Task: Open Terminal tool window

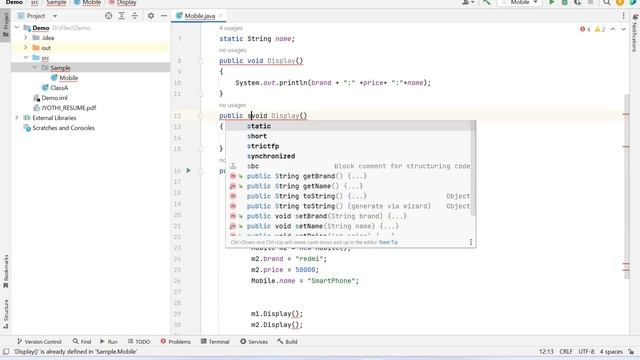Action: 215,342
